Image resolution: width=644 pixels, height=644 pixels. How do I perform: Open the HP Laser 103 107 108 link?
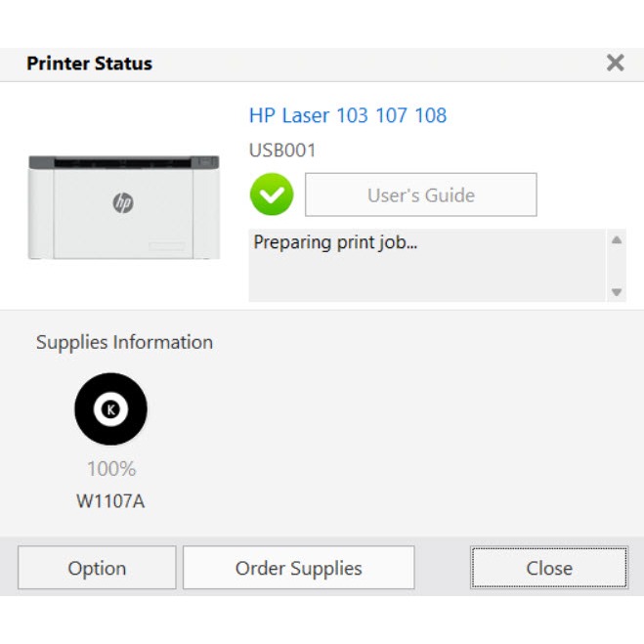pos(348,115)
